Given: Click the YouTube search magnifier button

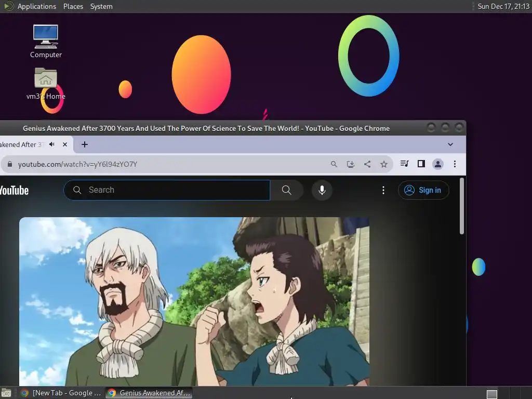Looking at the screenshot, I should pyautogui.click(x=287, y=190).
